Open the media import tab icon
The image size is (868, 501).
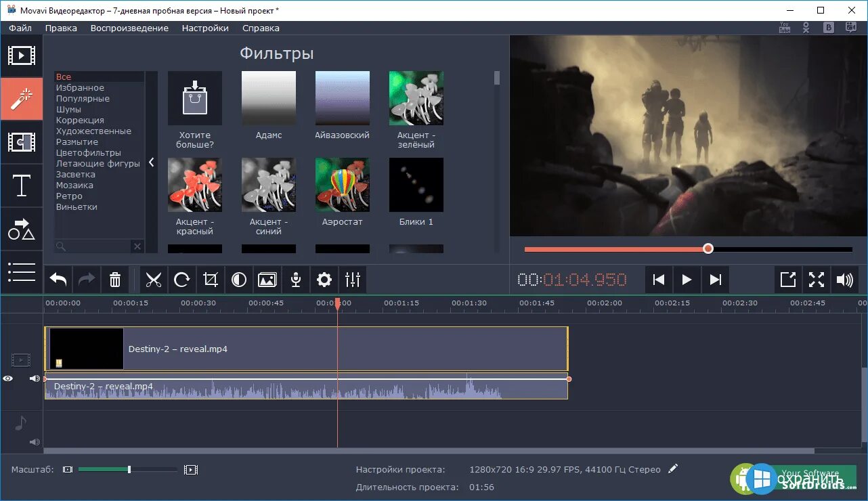click(x=21, y=56)
